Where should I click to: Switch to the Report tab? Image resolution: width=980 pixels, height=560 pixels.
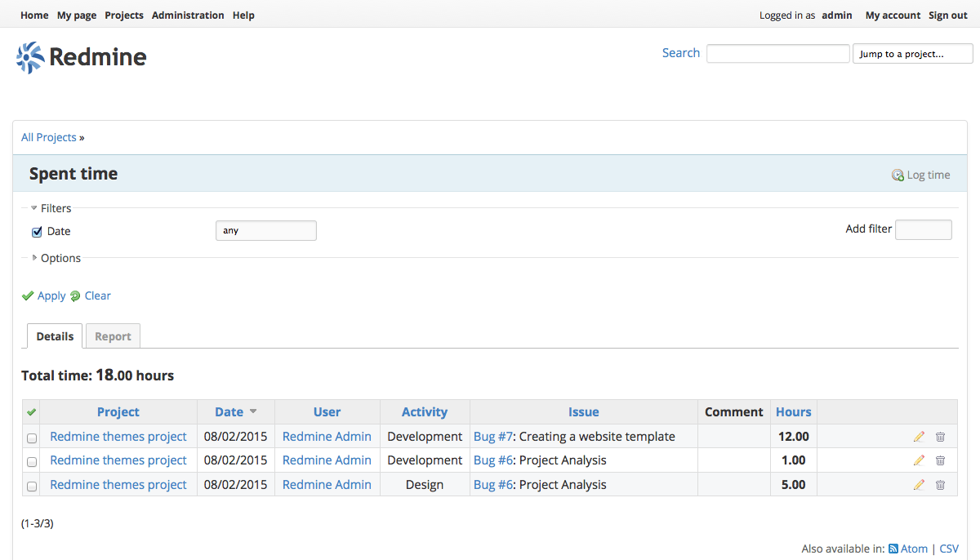(x=113, y=336)
